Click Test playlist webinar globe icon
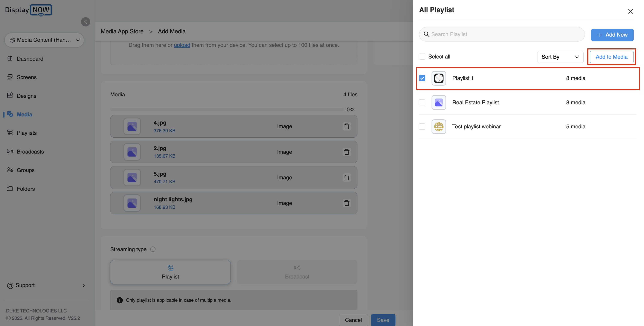The width and height of the screenshot is (644, 326). coord(438,127)
